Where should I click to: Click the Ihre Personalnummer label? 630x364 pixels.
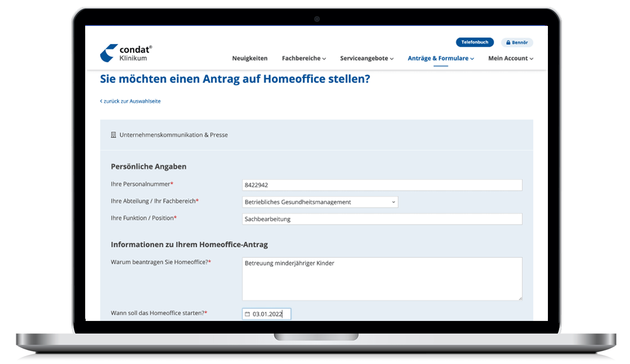pos(142,184)
